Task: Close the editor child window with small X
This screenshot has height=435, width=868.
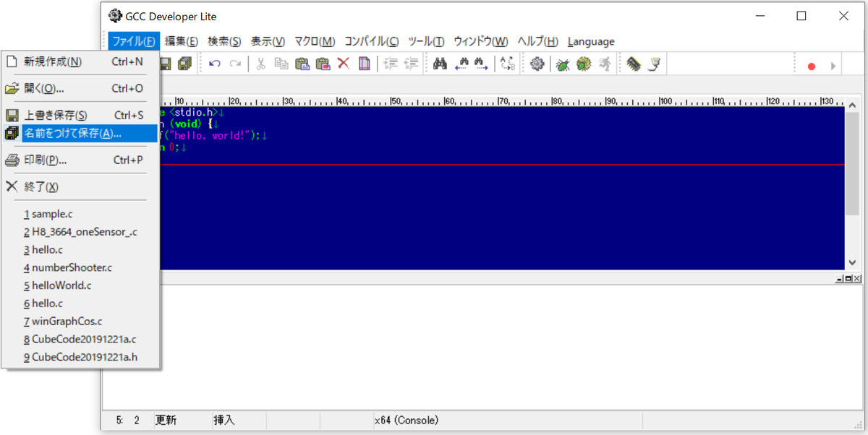Action: click(x=857, y=278)
